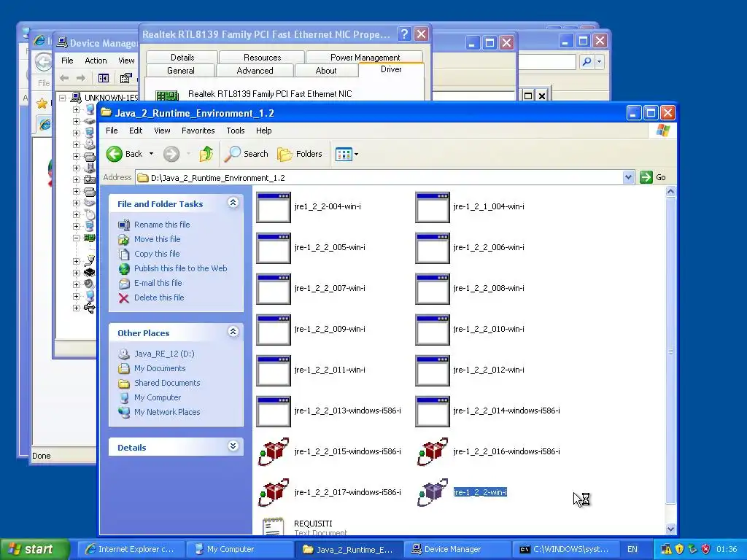
Task: Switch to the Power Management tab
Action: point(365,57)
